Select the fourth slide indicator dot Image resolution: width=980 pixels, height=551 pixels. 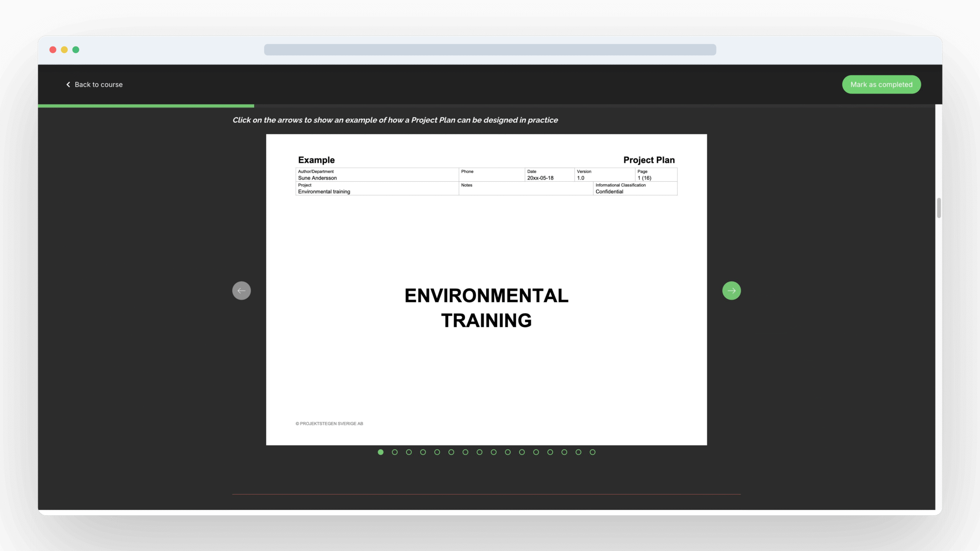pos(423,452)
